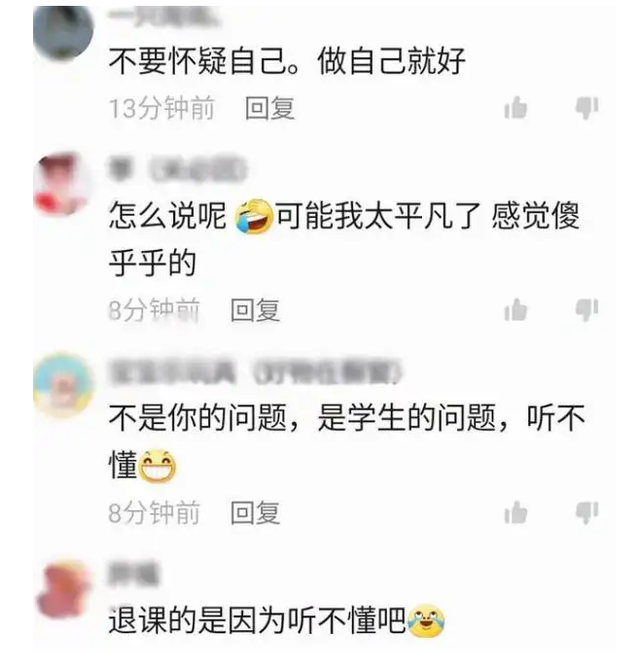Like the "不是你的问题" comment
Viewport: 640px width, 670px height.
(x=516, y=512)
